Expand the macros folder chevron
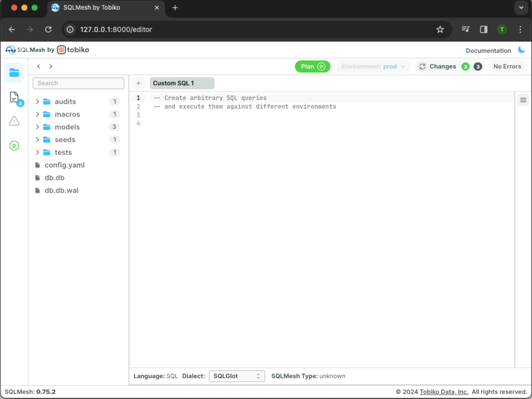Image resolution: width=532 pixels, height=399 pixels. 37,114
